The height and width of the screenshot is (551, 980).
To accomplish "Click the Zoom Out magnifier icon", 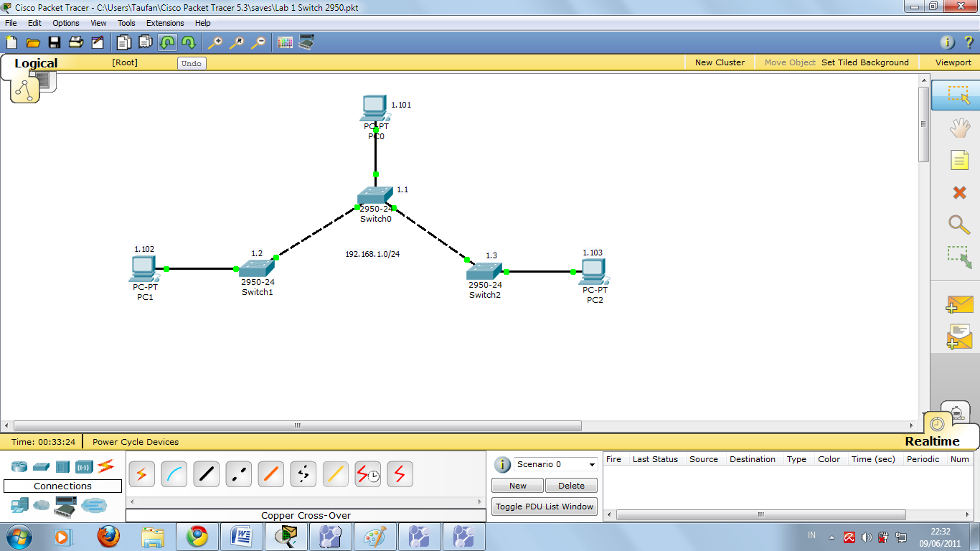I will [258, 42].
